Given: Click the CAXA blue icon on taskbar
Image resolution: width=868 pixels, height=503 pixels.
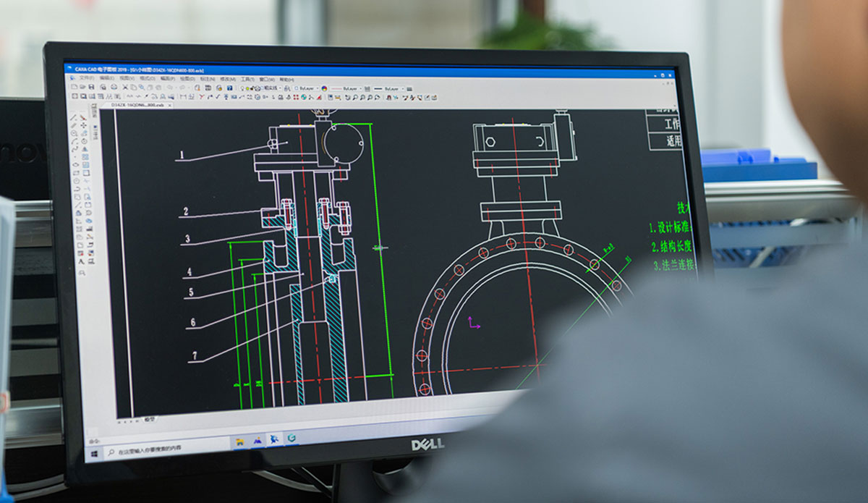Looking at the screenshot, I should 274,439.
